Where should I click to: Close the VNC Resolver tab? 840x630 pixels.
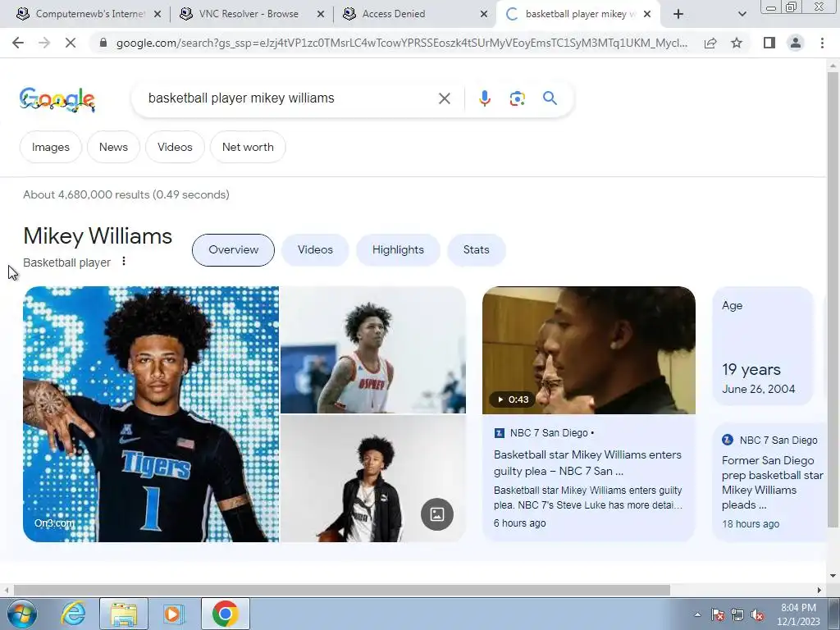pyautogui.click(x=321, y=15)
